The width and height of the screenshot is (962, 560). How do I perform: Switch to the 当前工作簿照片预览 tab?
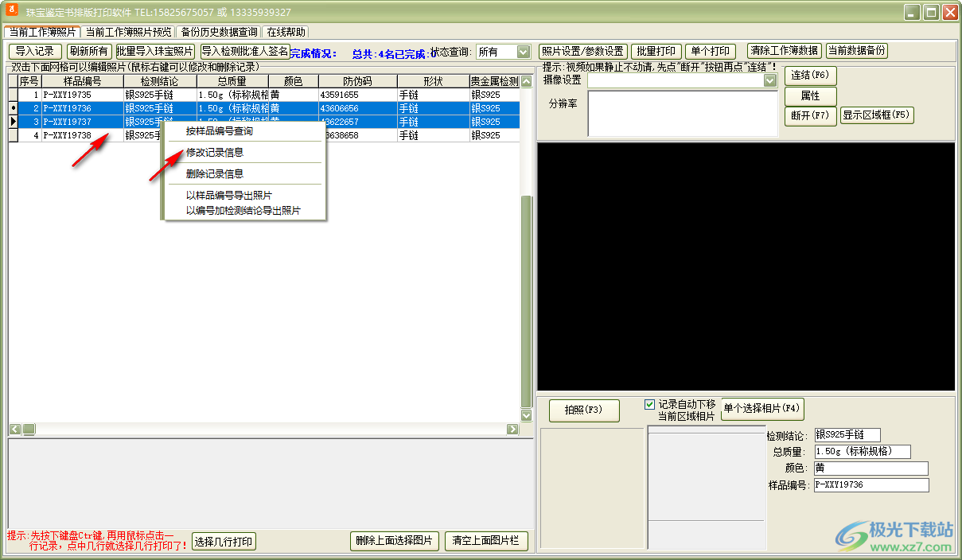click(x=127, y=32)
